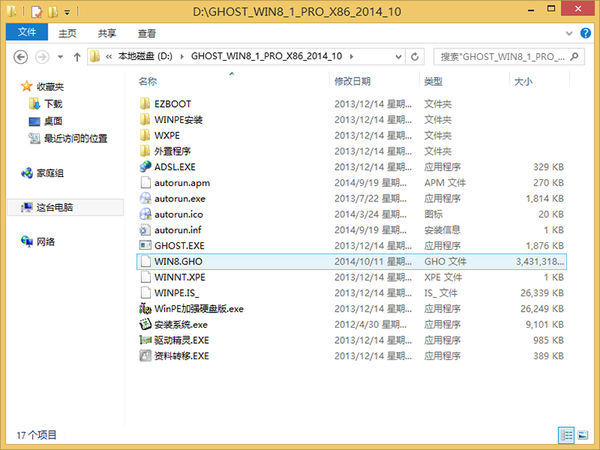
Task: Click the search box input field
Action: click(505, 54)
